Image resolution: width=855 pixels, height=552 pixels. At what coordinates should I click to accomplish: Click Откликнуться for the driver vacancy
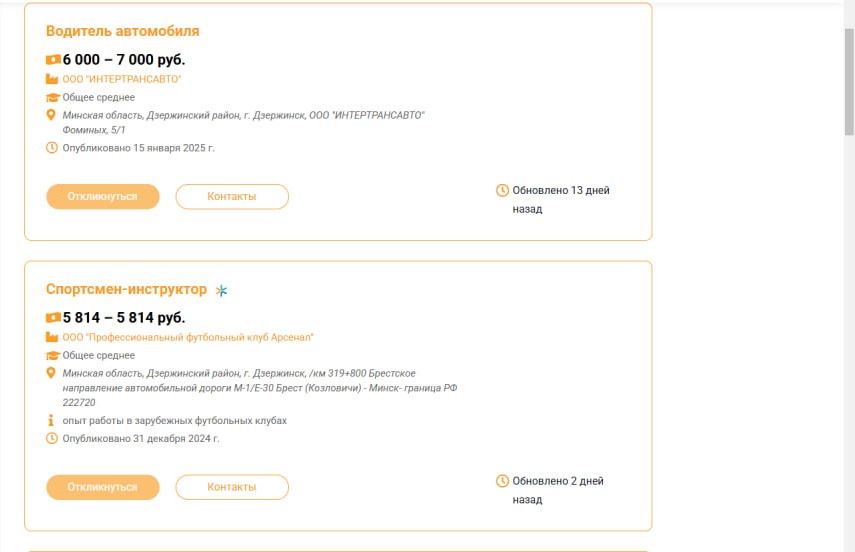[103, 196]
